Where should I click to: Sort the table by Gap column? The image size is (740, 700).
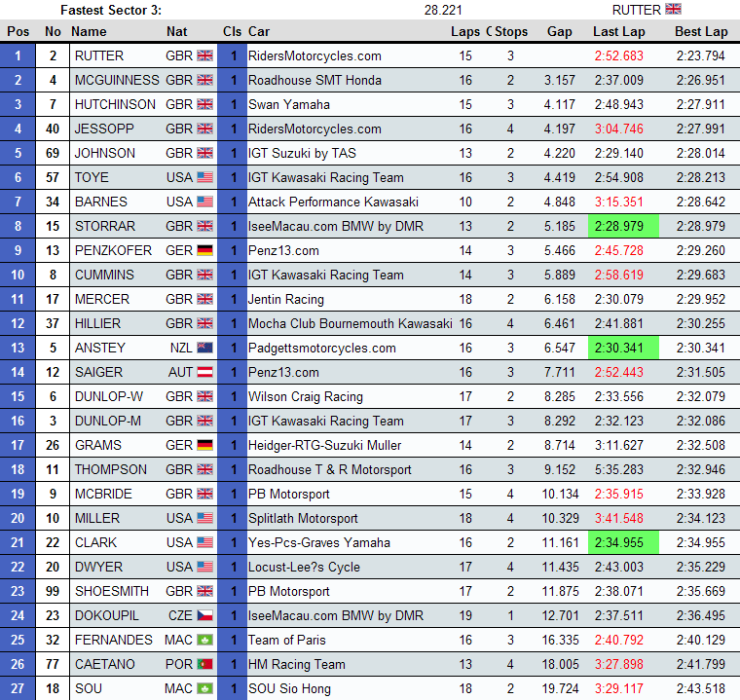coord(559,31)
